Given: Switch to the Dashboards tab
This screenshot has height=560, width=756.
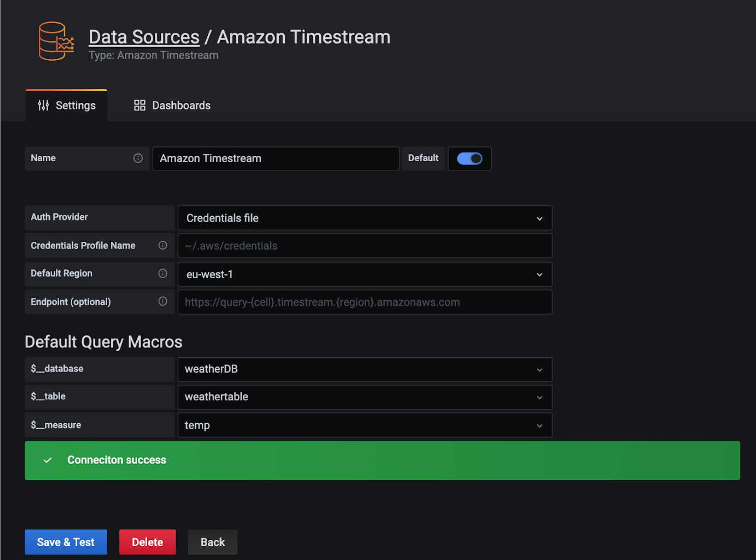Looking at the screenshot, I should [x=172, y=105].
